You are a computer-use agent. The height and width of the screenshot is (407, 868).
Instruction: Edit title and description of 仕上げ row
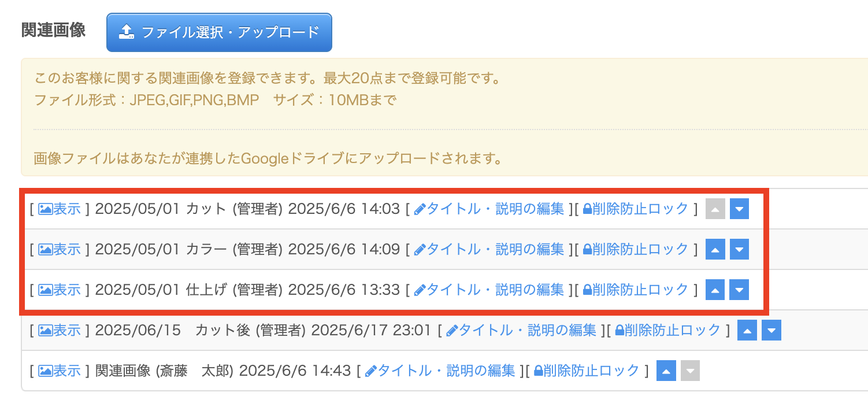(x=489, y=290)
